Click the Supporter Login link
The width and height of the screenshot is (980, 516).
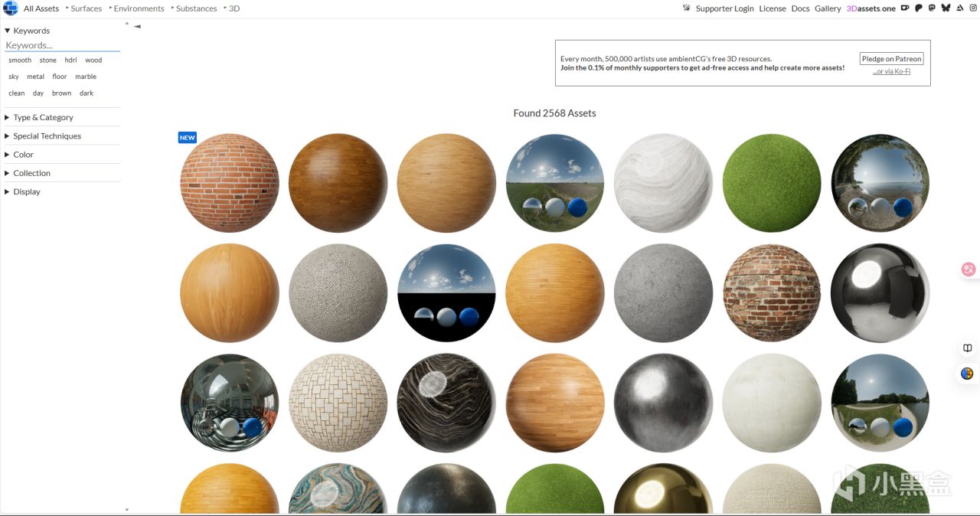(x=725, y=8)
